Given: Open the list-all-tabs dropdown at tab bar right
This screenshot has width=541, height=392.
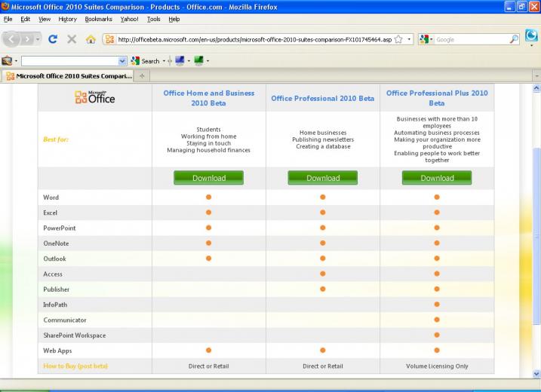Looking at the screenshot, I should [536, 75].
